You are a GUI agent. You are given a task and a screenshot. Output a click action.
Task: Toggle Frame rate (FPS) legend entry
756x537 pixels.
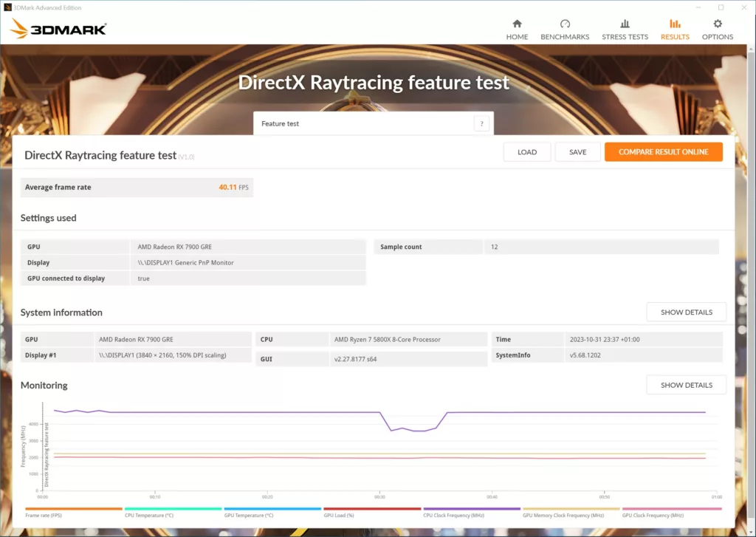pos(73,512)
